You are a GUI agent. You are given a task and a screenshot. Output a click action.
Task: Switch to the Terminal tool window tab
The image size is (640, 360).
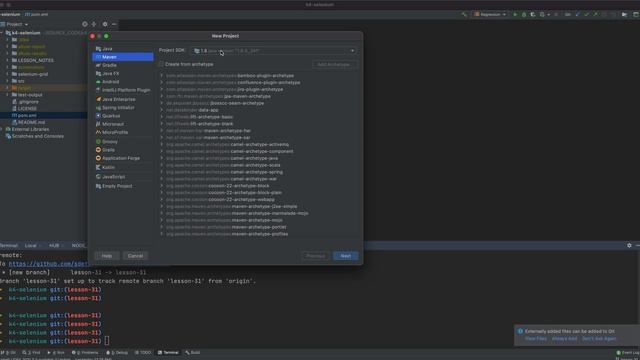[168, 352]
